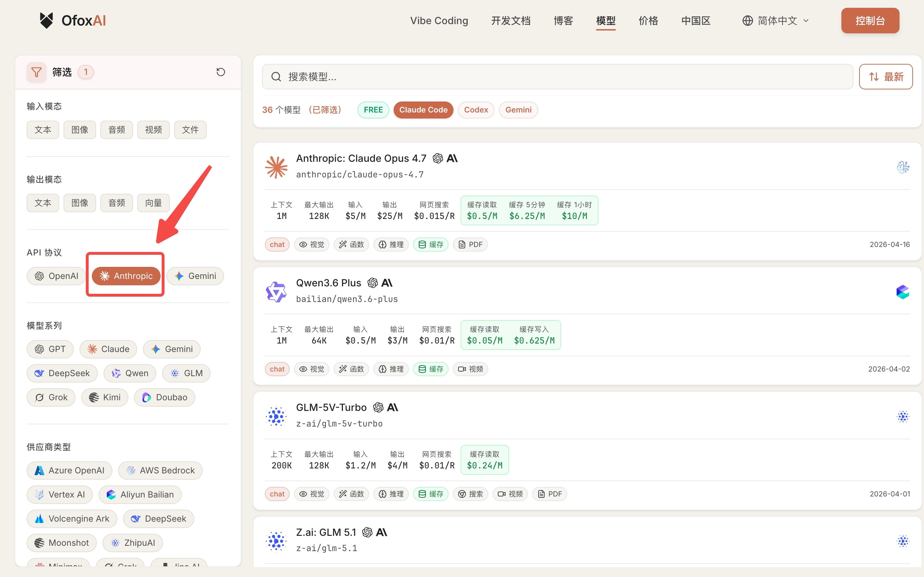Click the 缓存 tag on Claude Opus 4.7

point(431,244)
